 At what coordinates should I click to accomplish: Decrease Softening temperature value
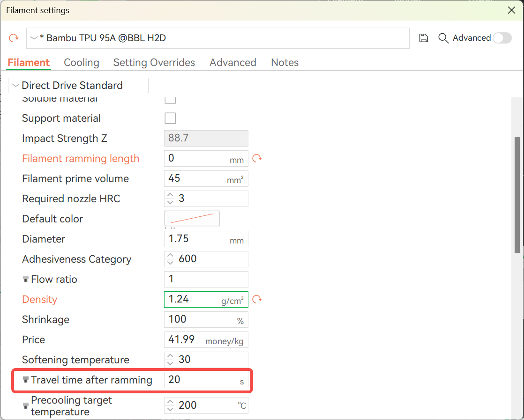pos(170,363)
